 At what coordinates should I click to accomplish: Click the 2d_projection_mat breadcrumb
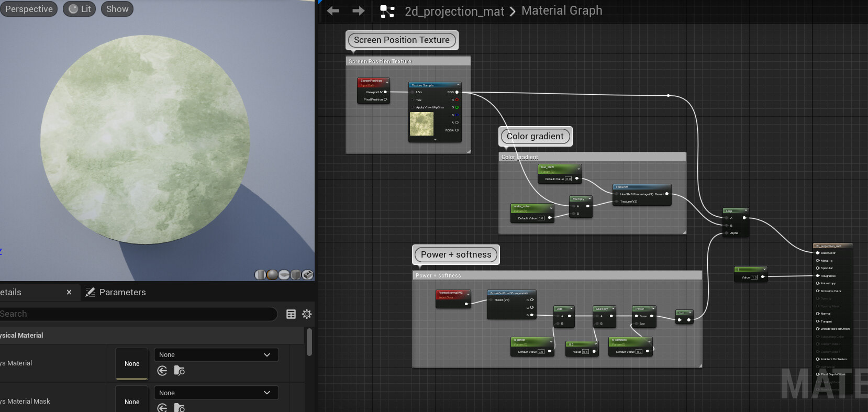pyautogui.click(x=454, y=11)
